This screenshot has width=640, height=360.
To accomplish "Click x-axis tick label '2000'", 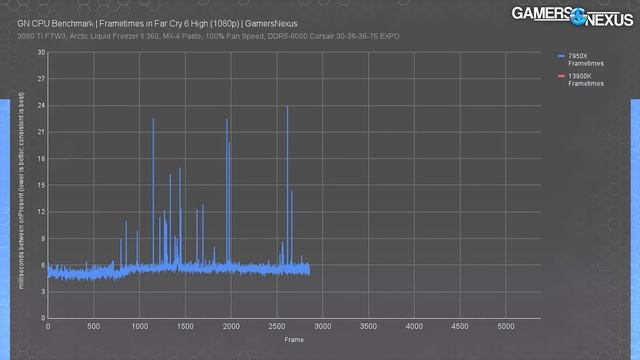I will [231, 327].
